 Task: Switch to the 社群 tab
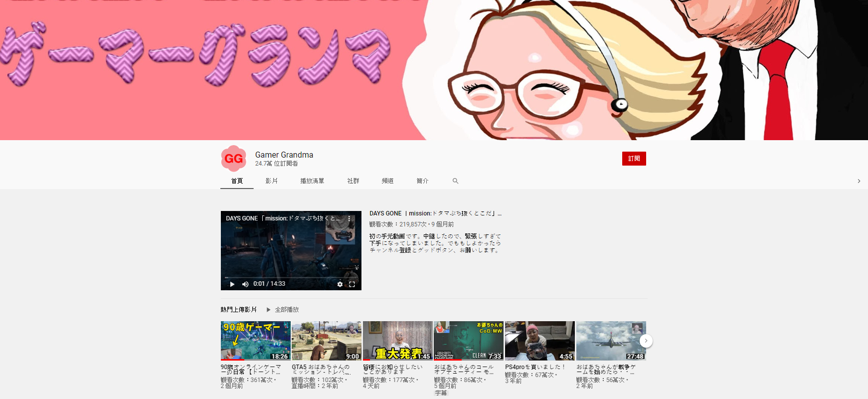[x=353, y=181]
